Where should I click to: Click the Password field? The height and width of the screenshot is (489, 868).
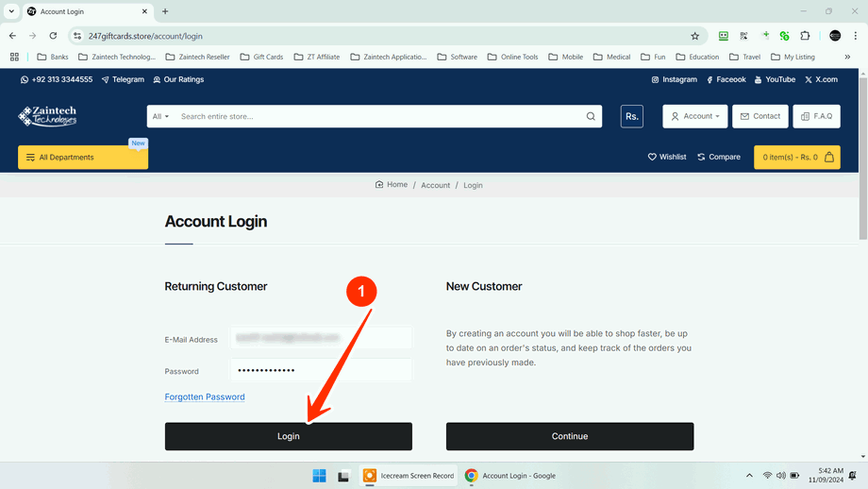(321, 370)
